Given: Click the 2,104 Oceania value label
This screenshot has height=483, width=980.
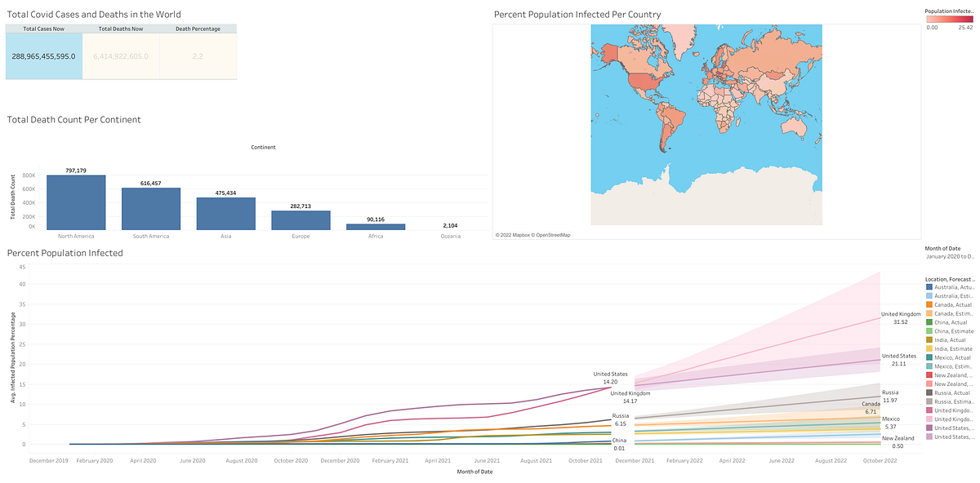Looking at the screenshot, I should pos(451,225).
